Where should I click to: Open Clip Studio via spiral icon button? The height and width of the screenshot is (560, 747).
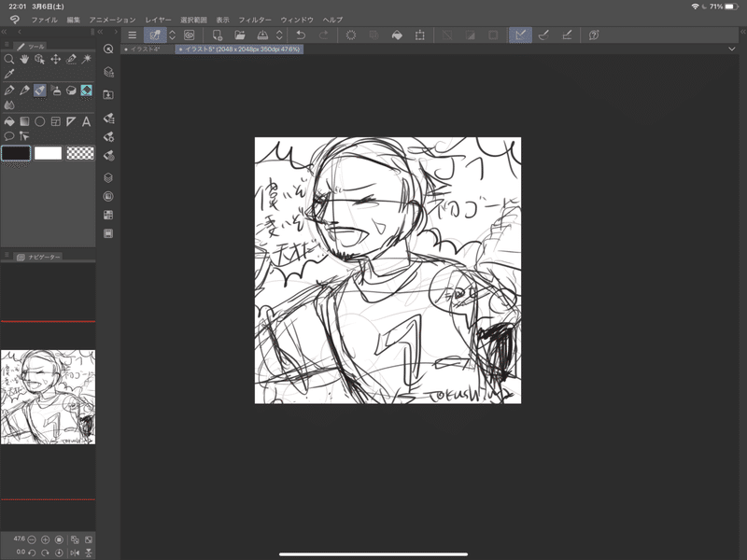click(x=190, y=35)
